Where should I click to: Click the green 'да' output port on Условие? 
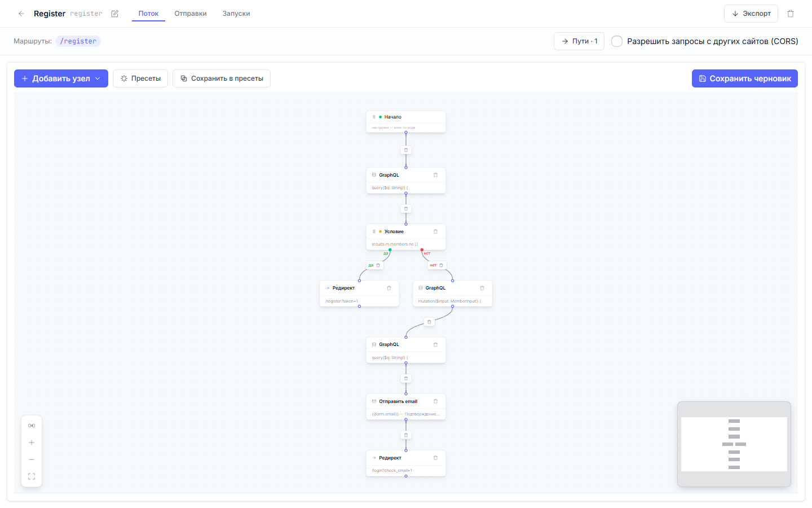390,249
